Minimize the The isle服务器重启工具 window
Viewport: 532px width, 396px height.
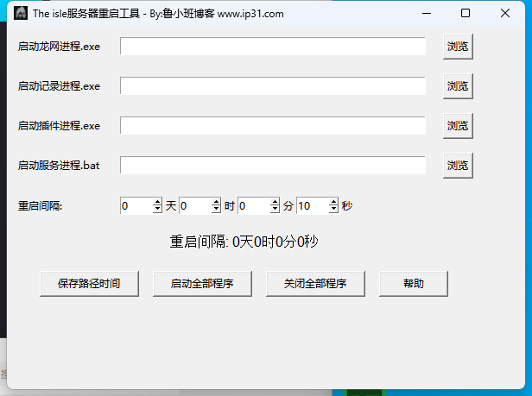[x=427, y=14]
